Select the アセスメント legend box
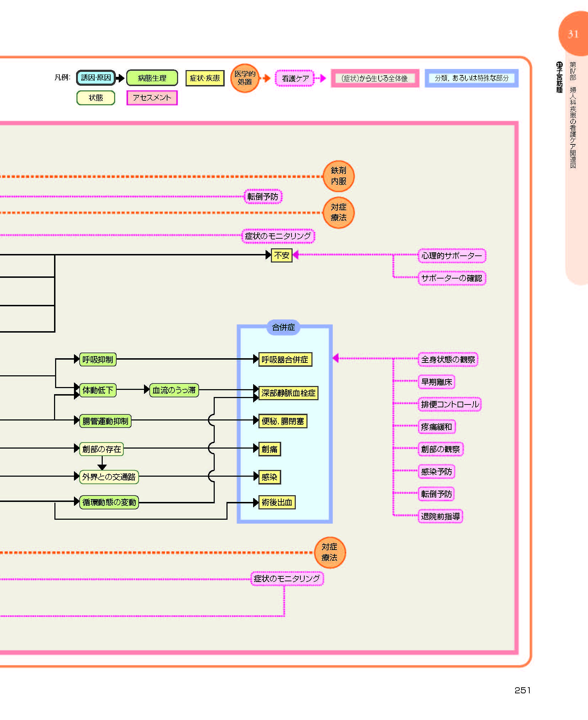 (152, 98)
